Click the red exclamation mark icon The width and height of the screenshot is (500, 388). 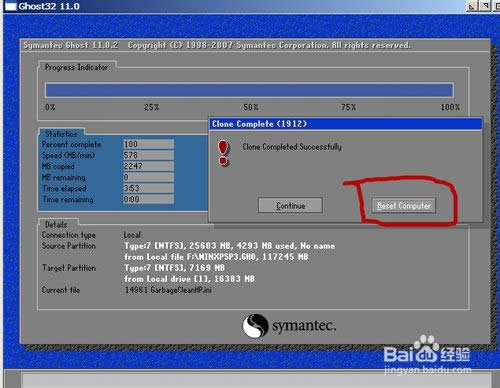223,153
